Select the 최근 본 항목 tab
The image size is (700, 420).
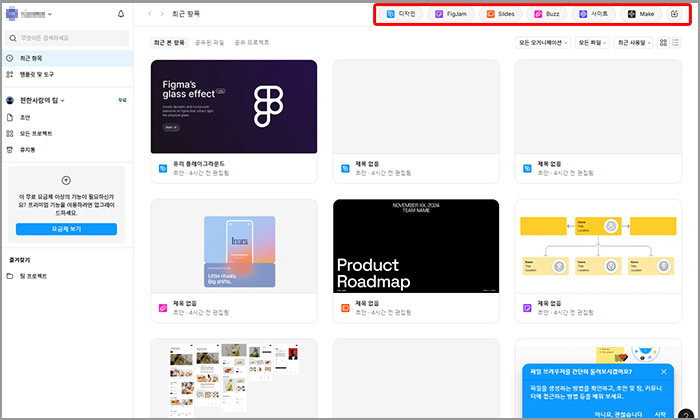(x=169, y=42)
